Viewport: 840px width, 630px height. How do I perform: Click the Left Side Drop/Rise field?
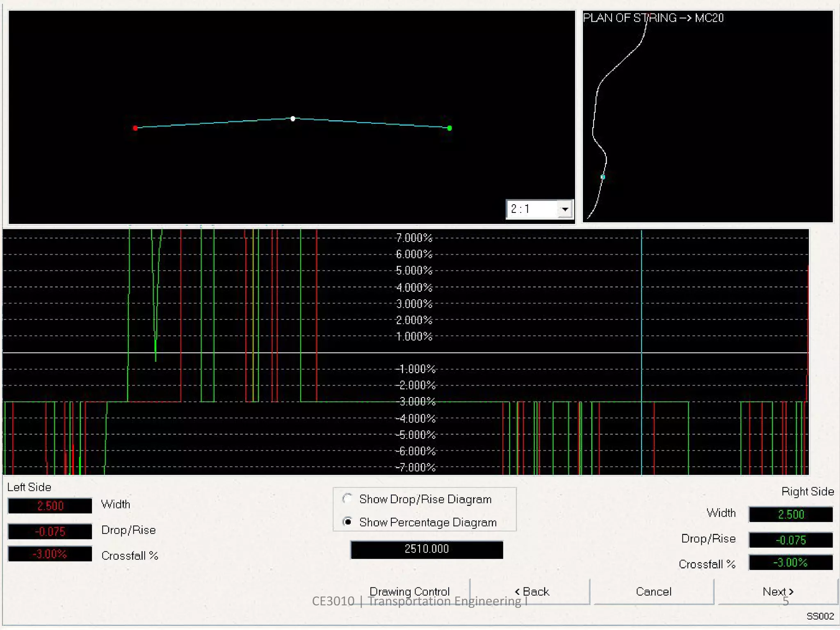(50, 532)
